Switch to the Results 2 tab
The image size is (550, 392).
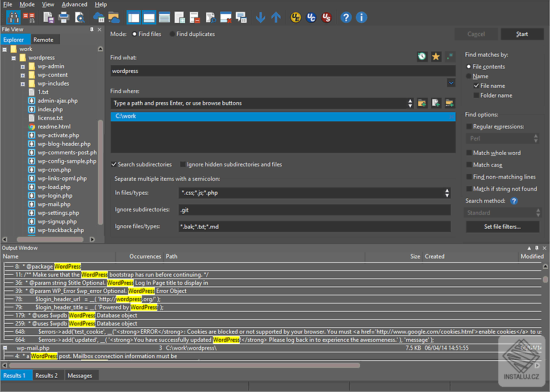47,376
